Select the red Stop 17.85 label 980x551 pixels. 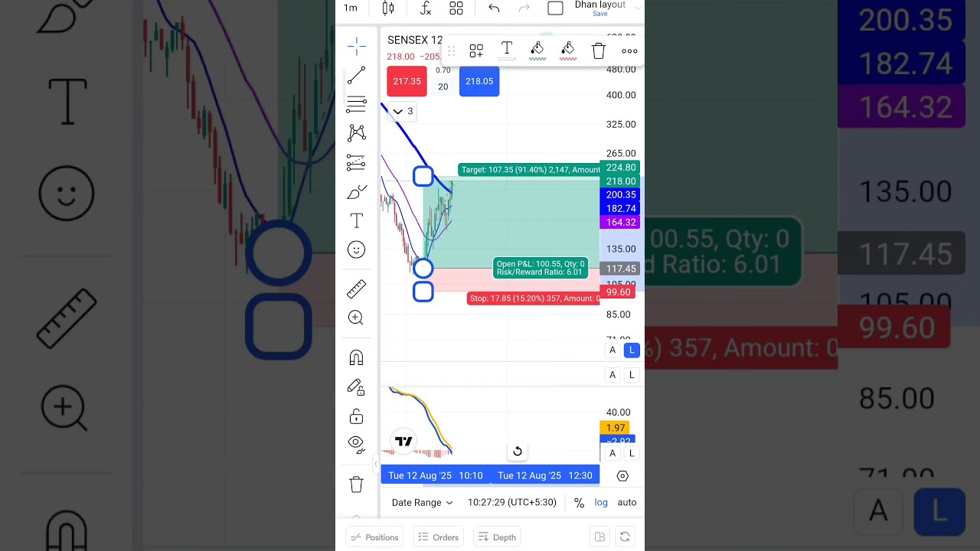(x=534, y=298)
